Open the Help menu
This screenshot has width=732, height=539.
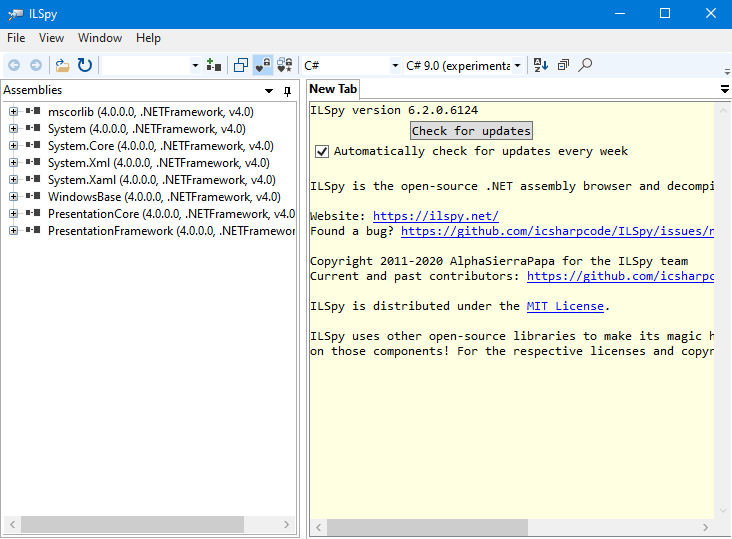pos(148,38)
